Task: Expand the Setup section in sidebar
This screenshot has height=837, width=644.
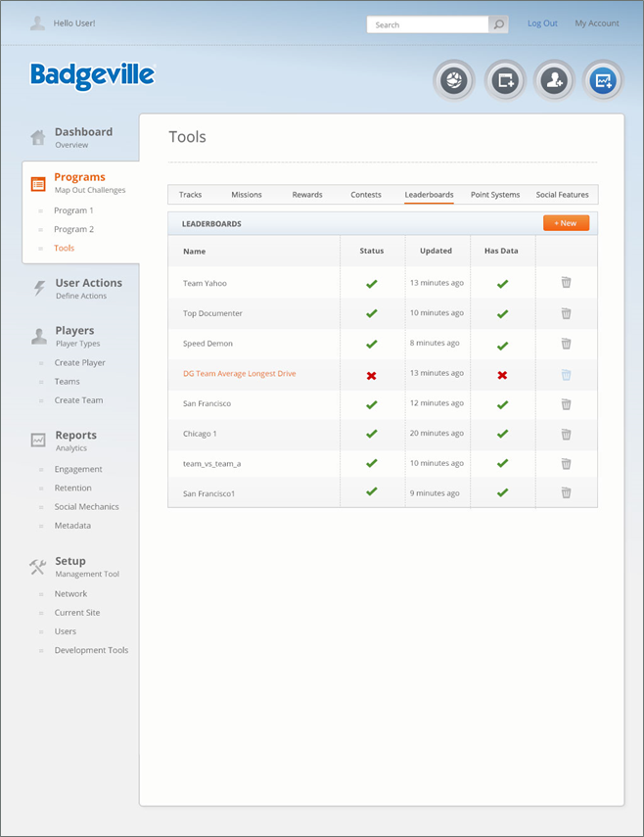Action: click(70, 562)
